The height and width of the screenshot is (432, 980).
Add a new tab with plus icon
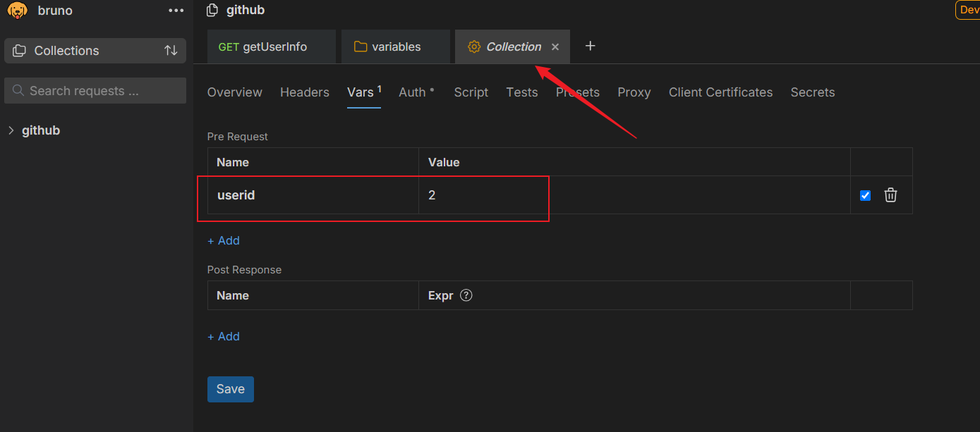[591, 46]
